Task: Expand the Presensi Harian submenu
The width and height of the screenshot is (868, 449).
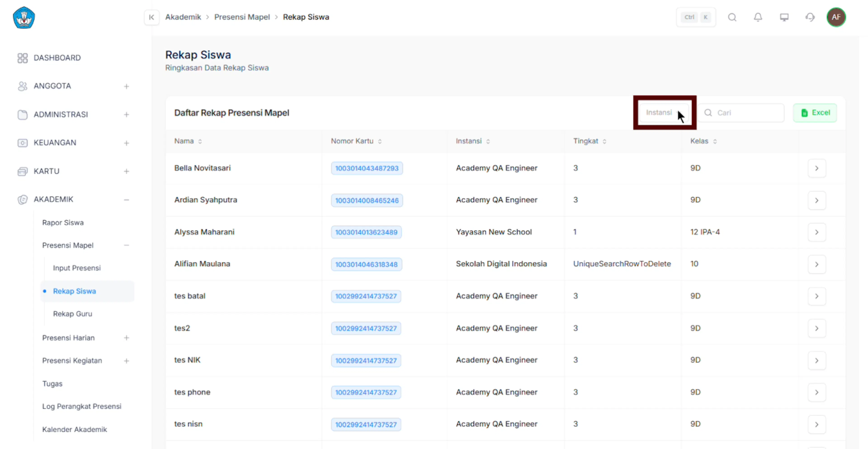Action: [x=126, y=338]
